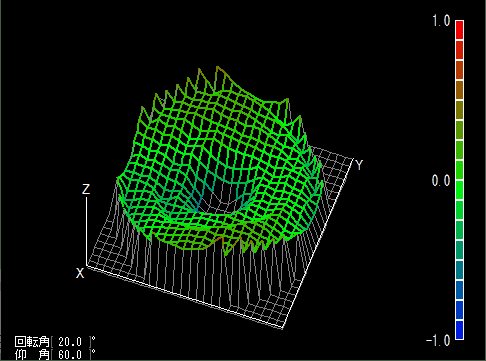Click the topmost red color bar segment

459,30
